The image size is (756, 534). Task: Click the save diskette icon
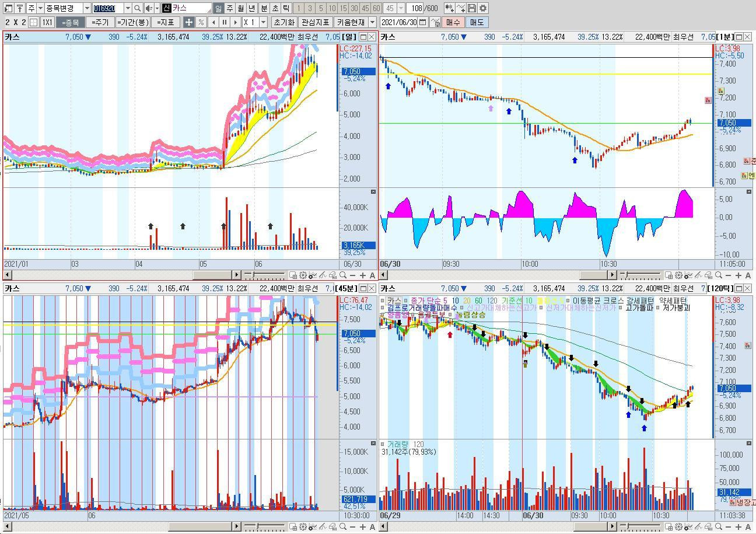[x=472, y=8]
